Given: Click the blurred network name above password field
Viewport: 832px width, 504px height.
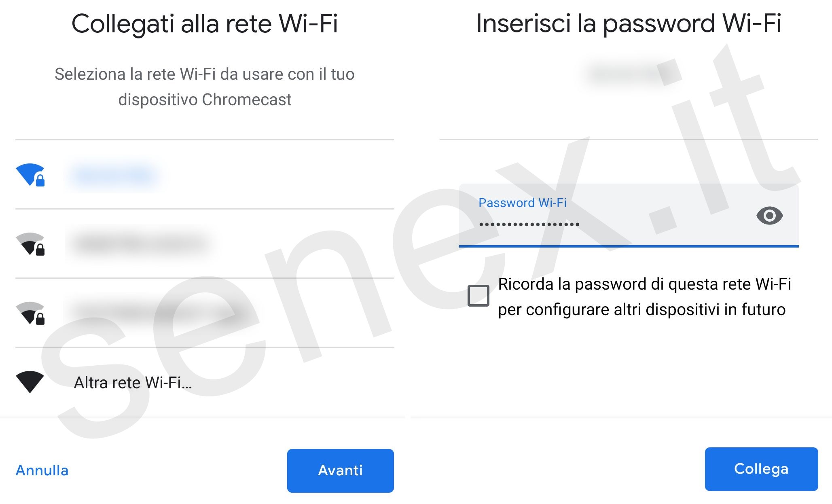Looking at the screenshot, I should pyautogui.click(x=627, y=74).
